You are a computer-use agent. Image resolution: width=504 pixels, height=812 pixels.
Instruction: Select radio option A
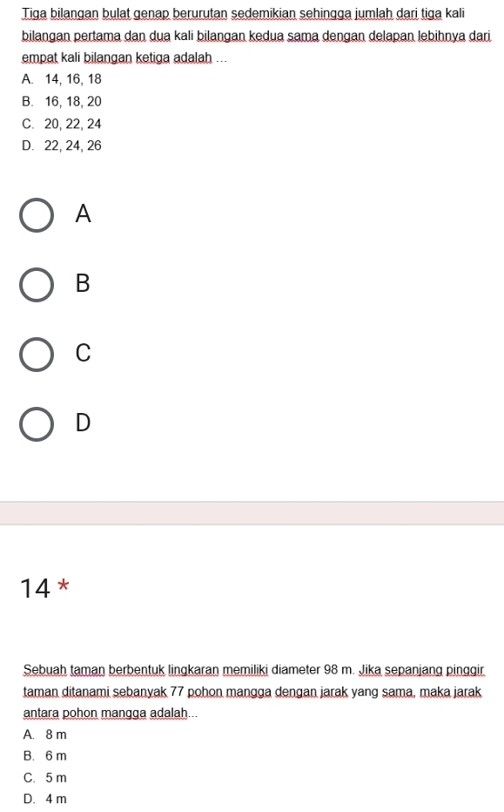pyautogui.click(x=37, y=215)
